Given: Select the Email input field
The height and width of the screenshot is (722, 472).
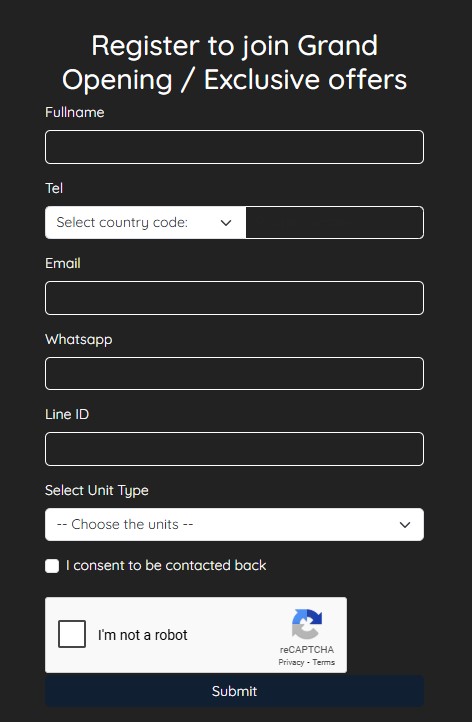Looking at the screenshot, I should (234, 298).
